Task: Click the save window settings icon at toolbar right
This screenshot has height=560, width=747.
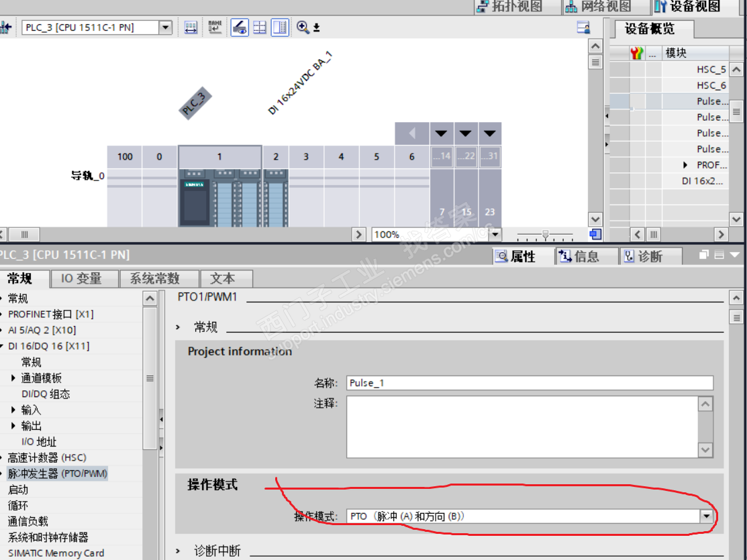Action: [x=583, y=27]
